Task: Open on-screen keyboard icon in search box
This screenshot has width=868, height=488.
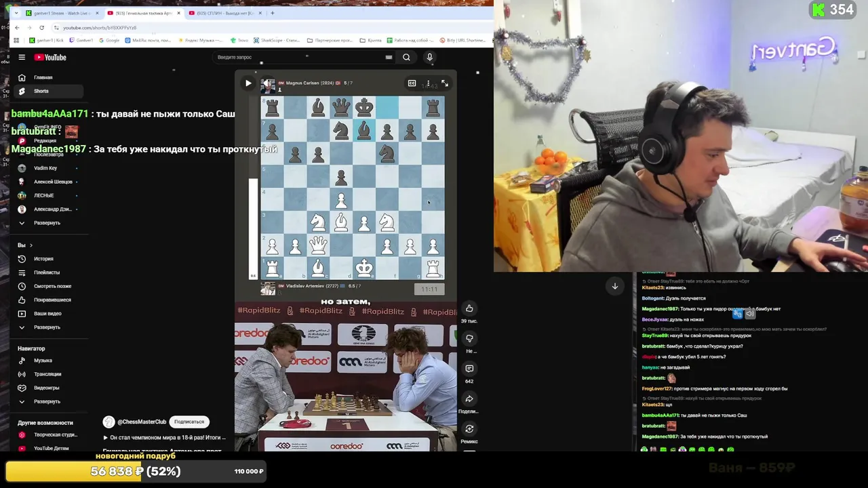Action: tap(389, 58)
